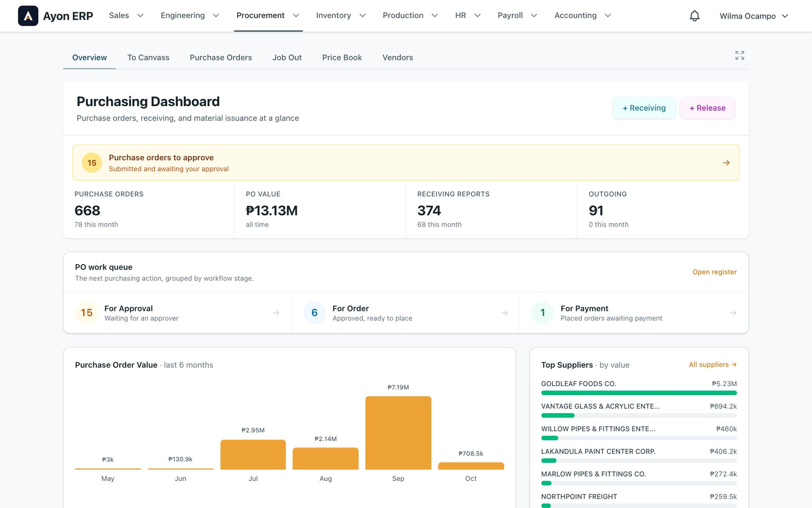Image resolution: width=812 pixels, height=508 pixels.
Task: Click the 1 badge for For Payment
Action: (543, 313)
